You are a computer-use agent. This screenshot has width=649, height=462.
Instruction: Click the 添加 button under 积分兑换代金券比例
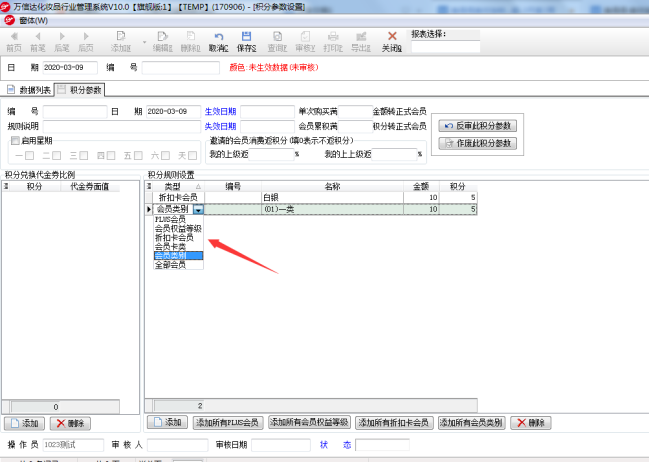pos(25,424)
